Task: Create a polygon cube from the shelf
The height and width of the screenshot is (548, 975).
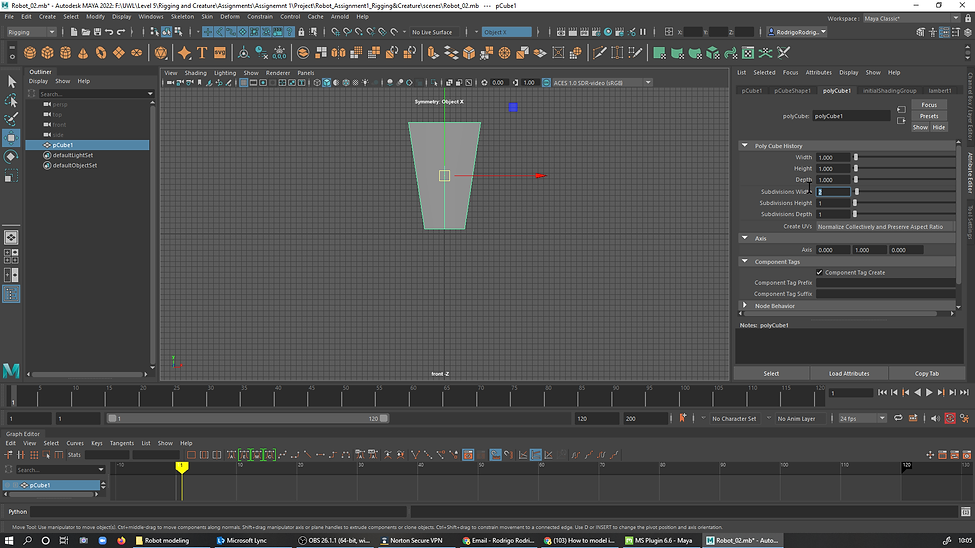Action: (x=47, y=53)
